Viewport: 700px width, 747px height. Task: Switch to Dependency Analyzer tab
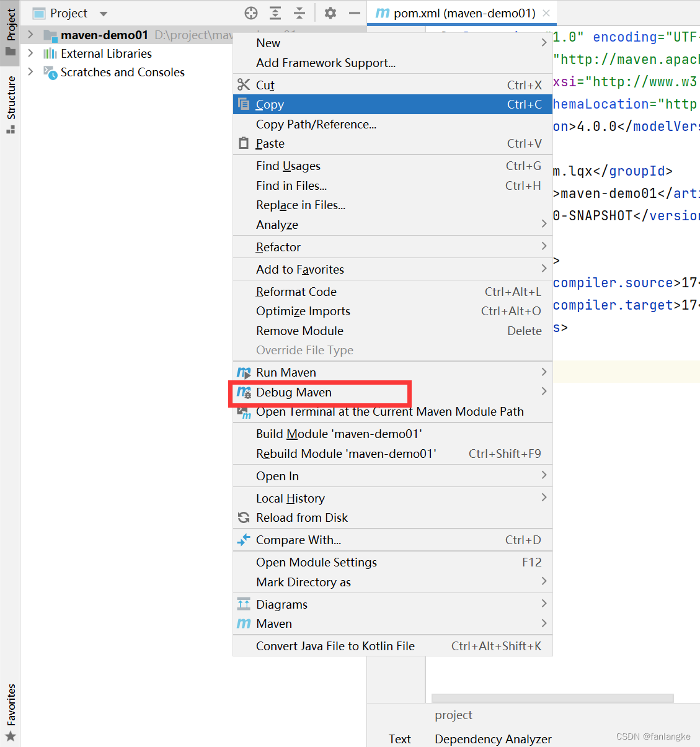(x=493, y=739)
